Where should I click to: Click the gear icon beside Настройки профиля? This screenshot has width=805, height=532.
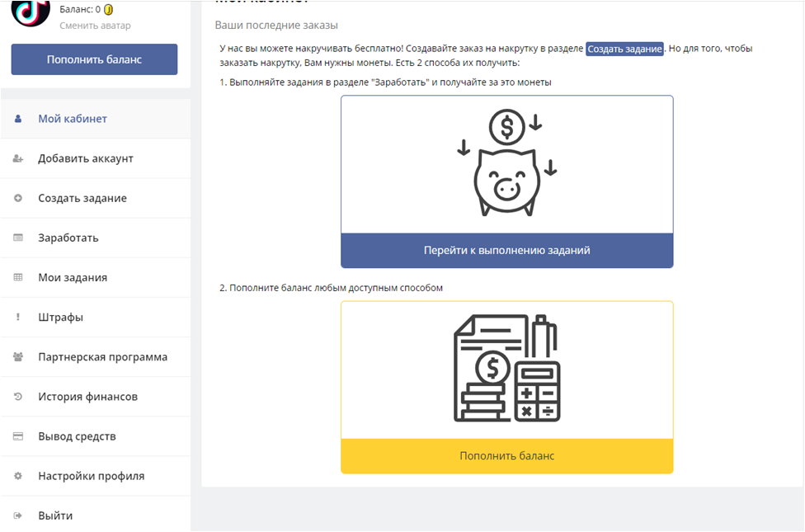[x=18, y=476]
